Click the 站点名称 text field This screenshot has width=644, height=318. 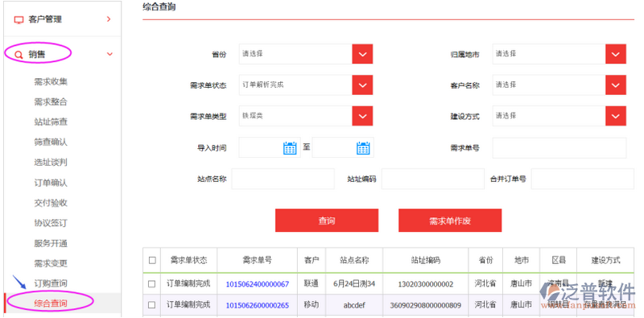[283, 179]
